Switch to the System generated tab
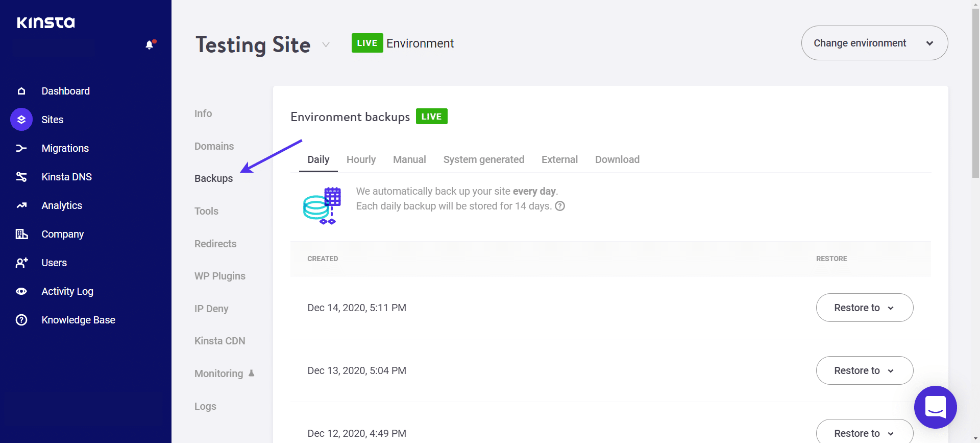The height and width of the screenshot is (443, 980). [483, 159]
